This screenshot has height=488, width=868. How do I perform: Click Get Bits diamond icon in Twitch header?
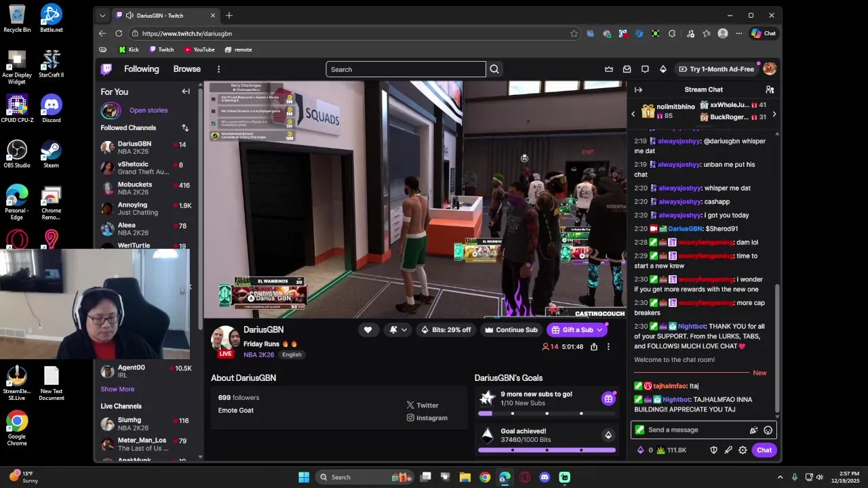(x=663, y=69)
